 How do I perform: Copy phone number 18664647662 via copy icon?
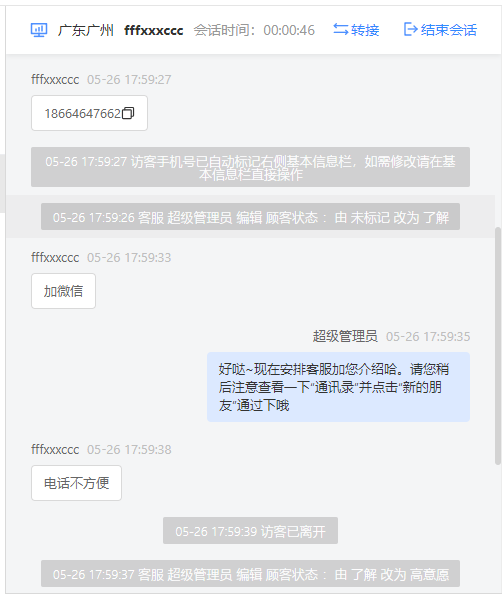[128, 113]
